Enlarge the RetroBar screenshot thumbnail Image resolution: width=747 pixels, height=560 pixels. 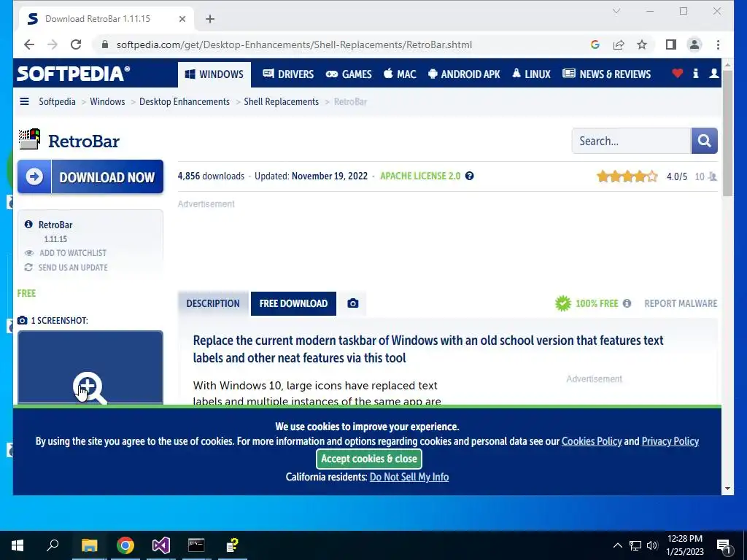click(90, 367)
